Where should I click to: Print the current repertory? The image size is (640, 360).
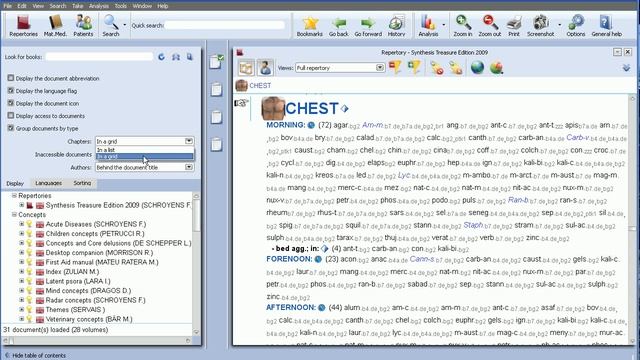tap(514, 25)
